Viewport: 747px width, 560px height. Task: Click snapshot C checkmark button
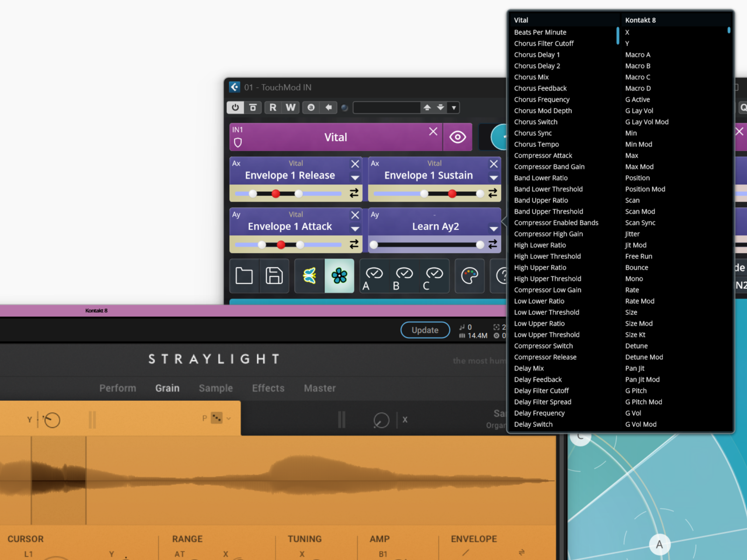pyautogui.click(x=434, y=276)
